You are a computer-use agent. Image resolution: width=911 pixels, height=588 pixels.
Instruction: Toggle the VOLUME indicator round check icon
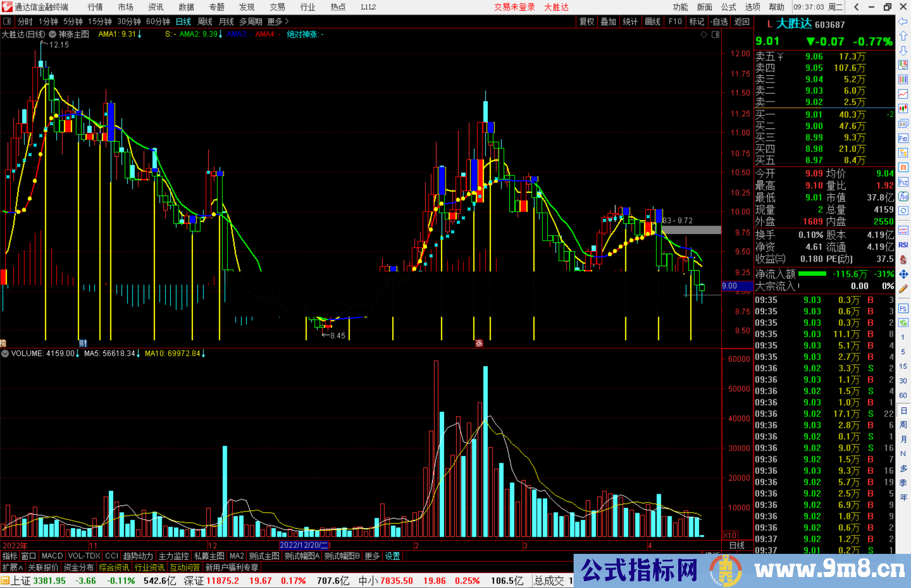[5, 354]
